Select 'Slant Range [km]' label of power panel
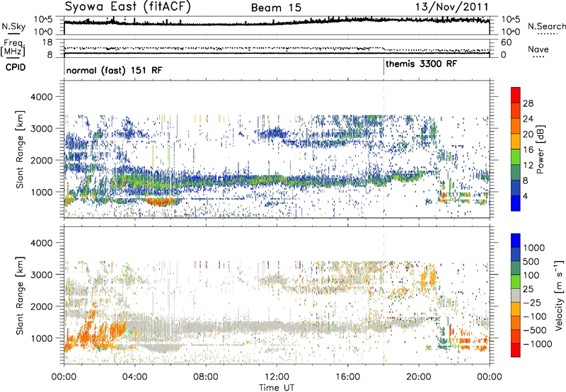566x392 pixels. pos(20,149)
